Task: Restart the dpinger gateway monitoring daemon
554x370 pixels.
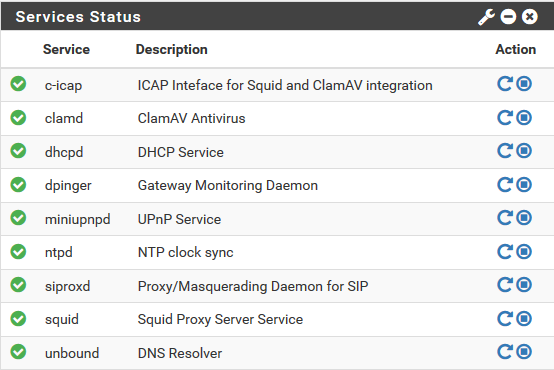Action: click(505, 184)
